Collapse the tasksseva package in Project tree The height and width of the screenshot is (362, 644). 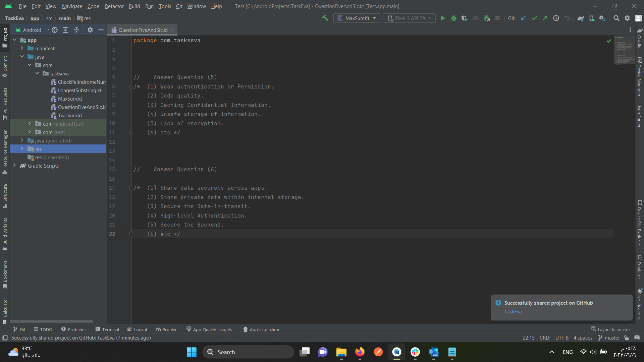(x=37, y=73)
